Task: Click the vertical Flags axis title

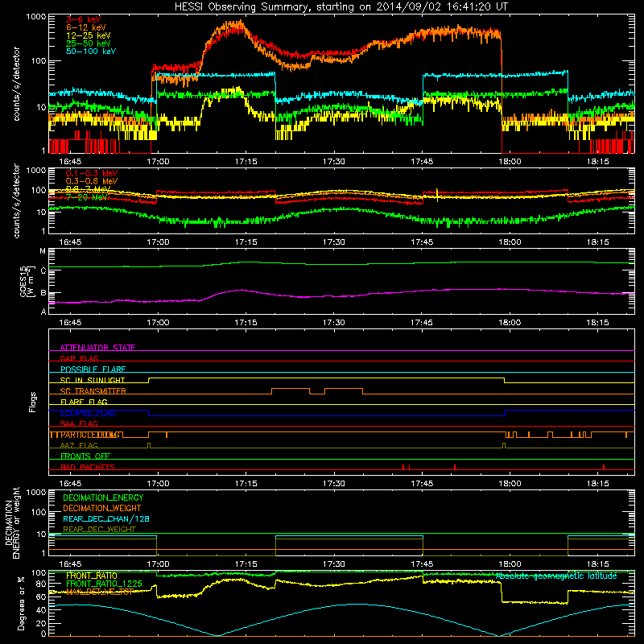Action: [x=32, y=402]
